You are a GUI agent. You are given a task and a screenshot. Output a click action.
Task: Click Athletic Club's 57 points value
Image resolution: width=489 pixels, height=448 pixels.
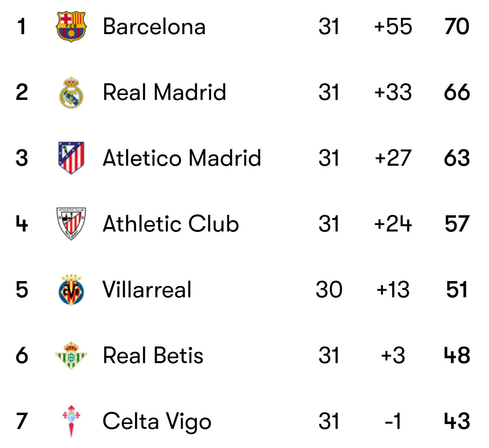point(457,224)
